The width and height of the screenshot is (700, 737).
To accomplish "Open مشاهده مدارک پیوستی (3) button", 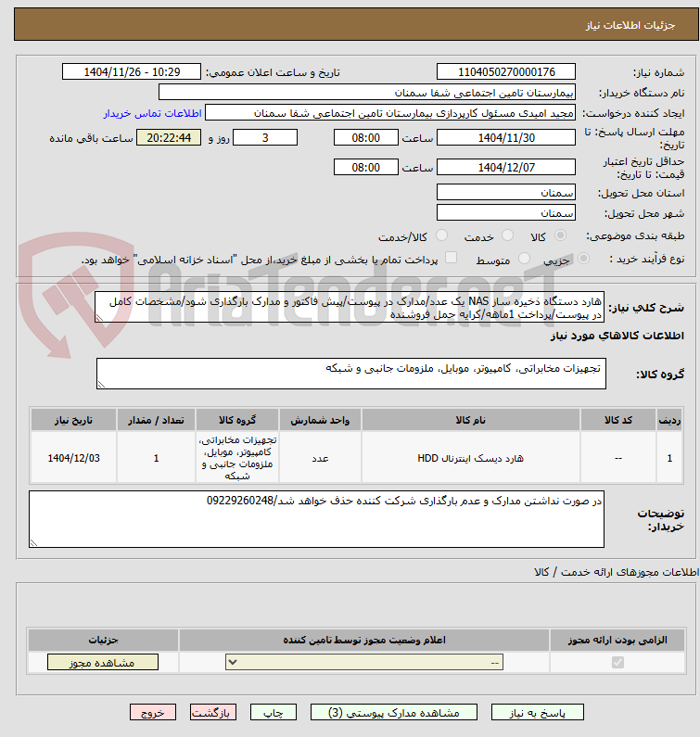I will pyautogui.click(x=393, y=713).
